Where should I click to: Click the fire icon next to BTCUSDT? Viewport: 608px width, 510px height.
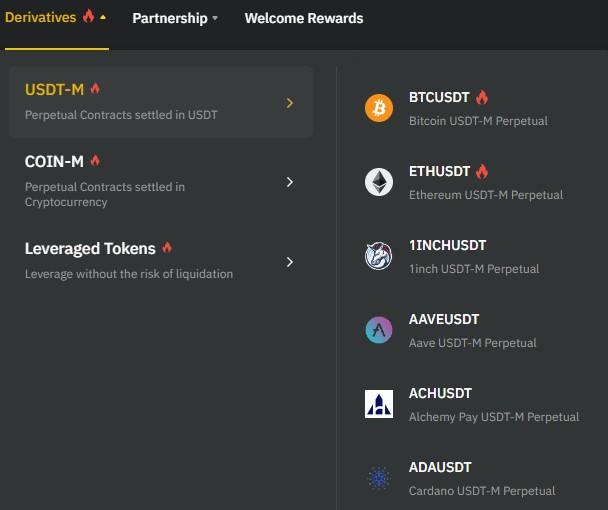pos(482,97)
